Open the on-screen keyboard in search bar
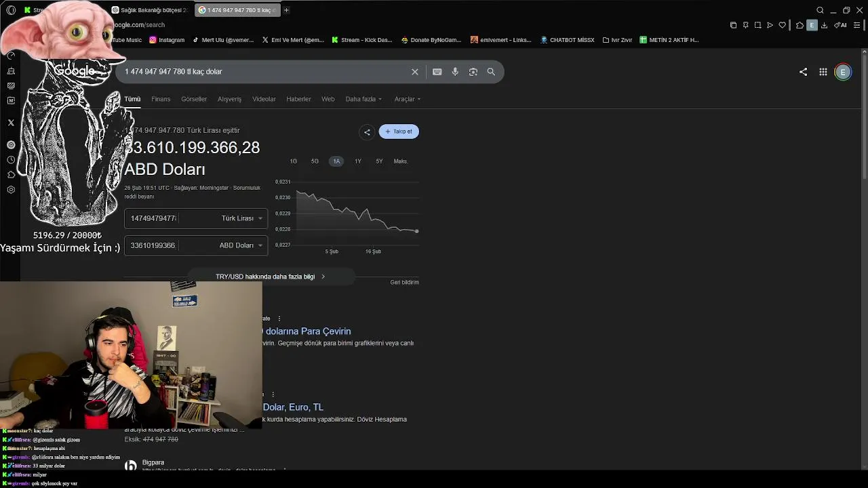The height and width of the screenshot is (488, 868). [437, 72]
